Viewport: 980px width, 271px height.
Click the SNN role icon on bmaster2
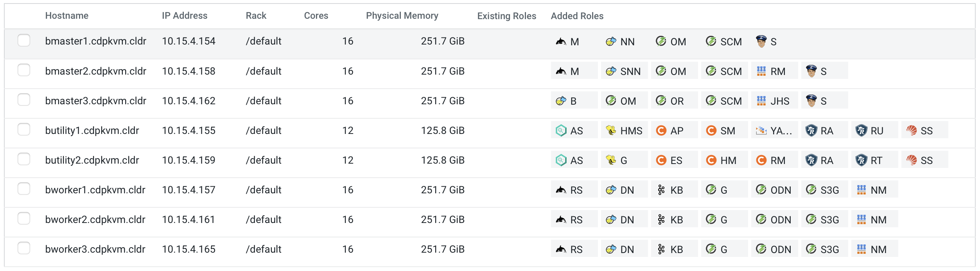pyautogui.click(x=611, y=71)
